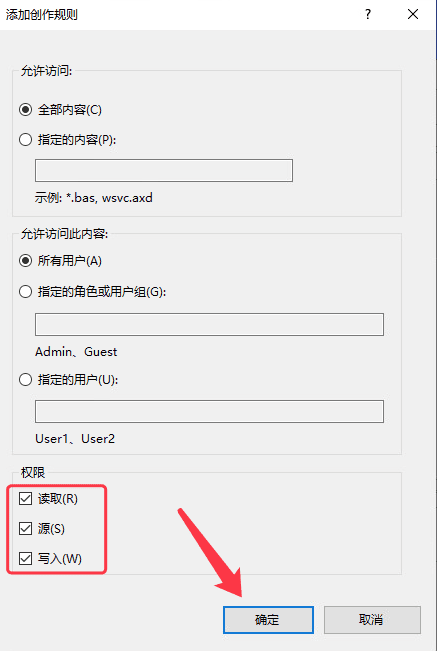The width and height of the screenshot is (437, 651).
Task: Click the 添加创作规则 title bar text
Action: point(42,15)
